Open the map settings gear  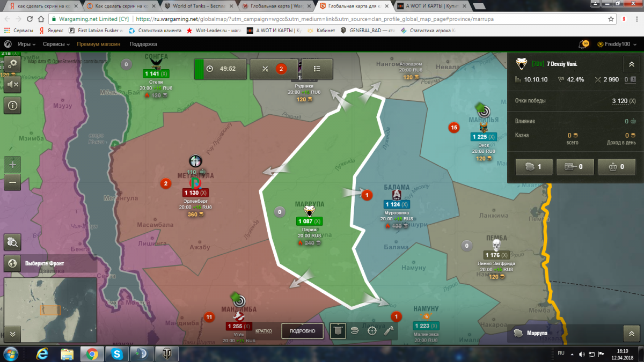(x=12, y=65)
